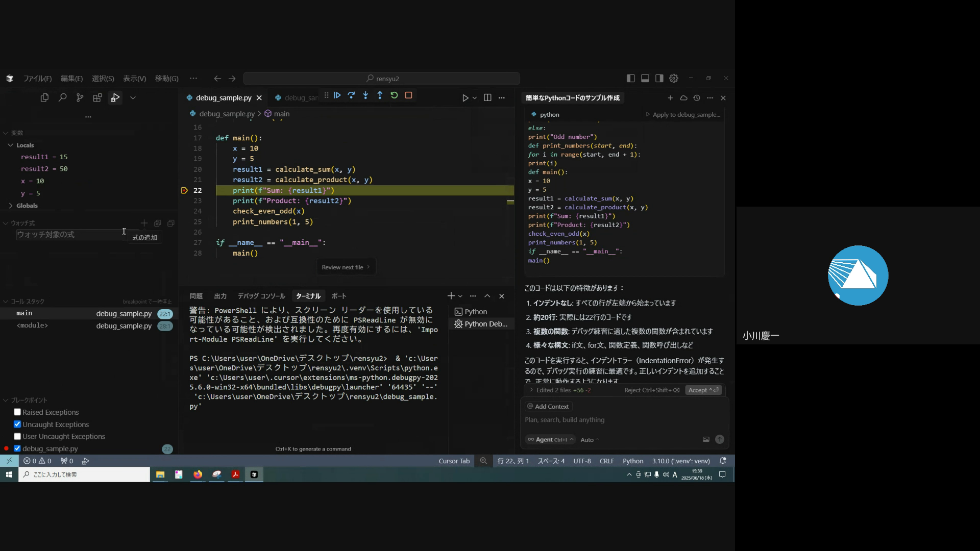The height and width of the screenshot is (551, 980).
Task: Click the debug Continue button
Action: coord(337,95)
